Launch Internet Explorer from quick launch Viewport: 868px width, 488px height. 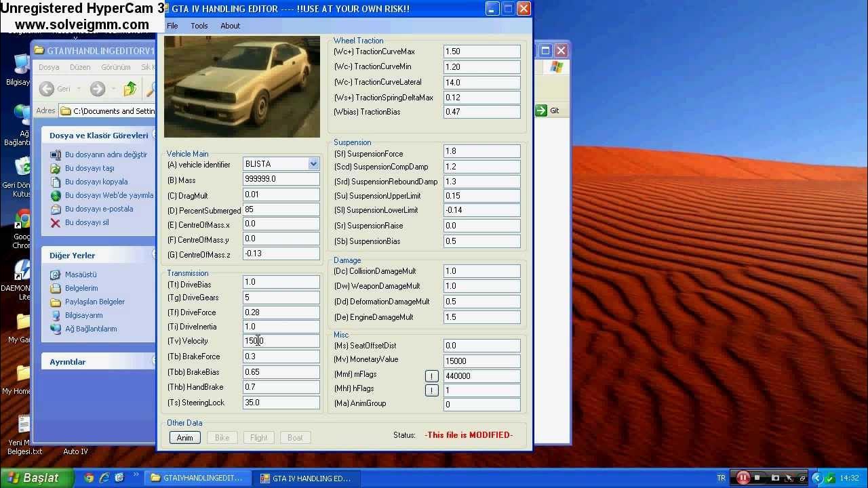104,478
